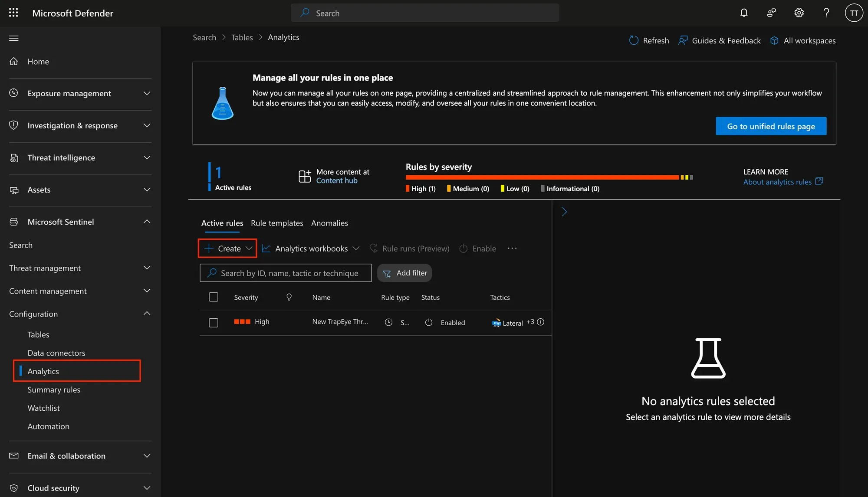This screenshot has width=868, height=497.
Task: Open Data connectors menu item
Action: [56, 353]
